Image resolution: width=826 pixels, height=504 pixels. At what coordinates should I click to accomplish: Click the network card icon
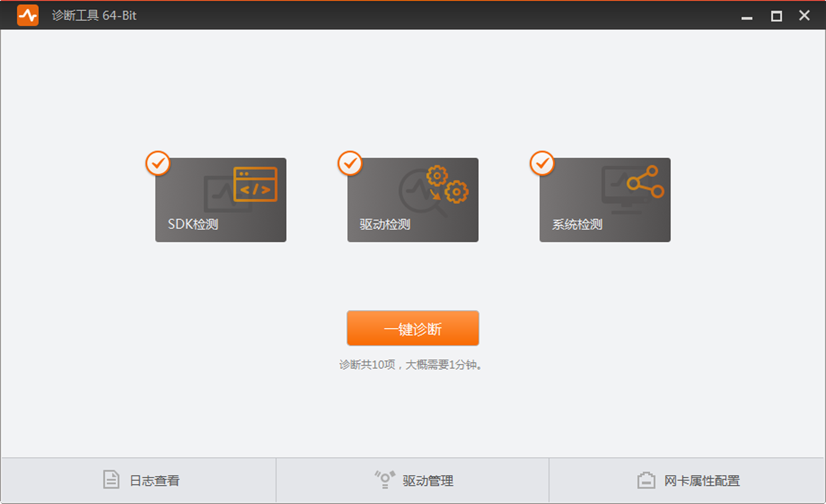coord(646,480)
